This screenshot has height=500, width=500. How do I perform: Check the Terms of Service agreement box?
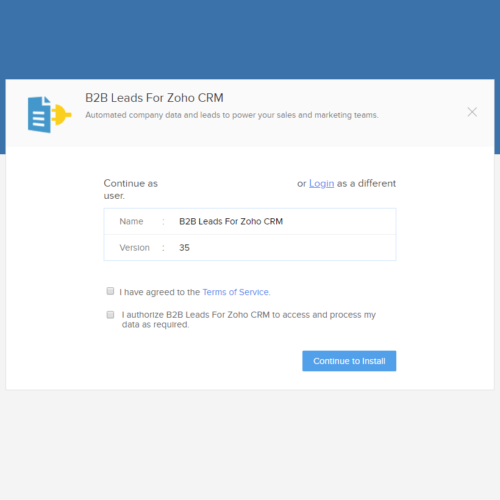click(x=110, y=291)
